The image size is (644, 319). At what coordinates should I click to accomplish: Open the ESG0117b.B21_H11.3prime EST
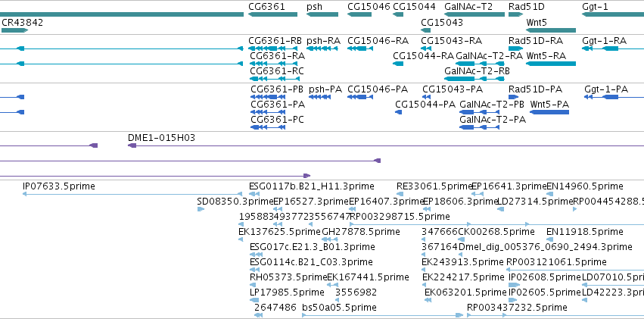254,194
